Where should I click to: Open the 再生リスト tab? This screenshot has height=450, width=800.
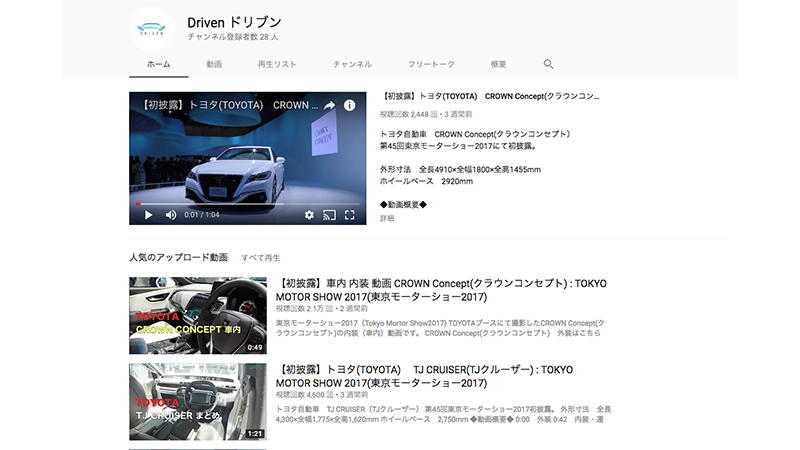point(277,64)
